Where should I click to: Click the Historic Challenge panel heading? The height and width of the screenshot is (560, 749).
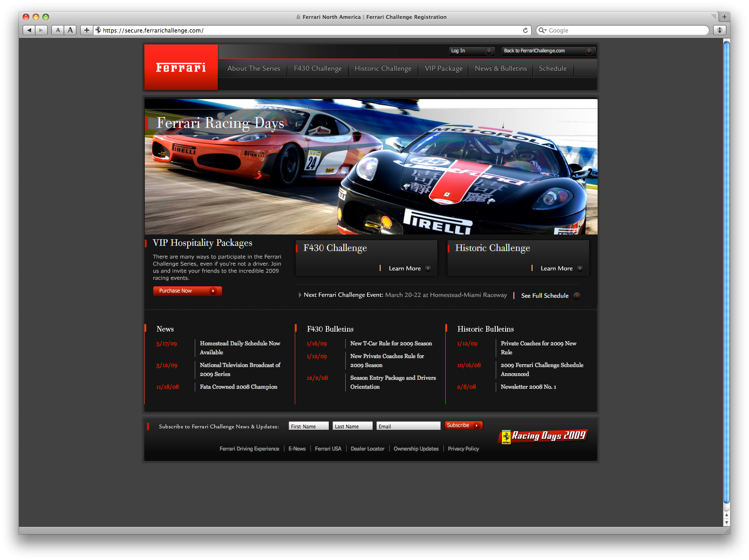tap(492, 248)
